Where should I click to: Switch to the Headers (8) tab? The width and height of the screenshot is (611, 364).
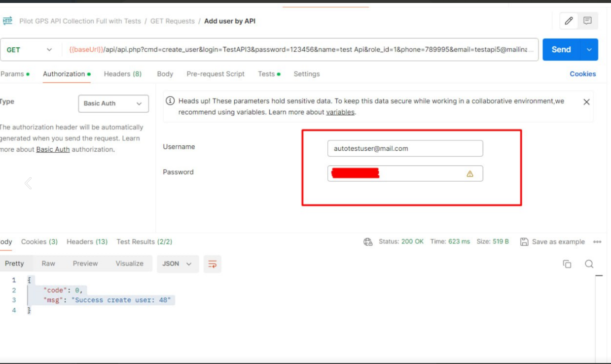[x=122, y=74]
